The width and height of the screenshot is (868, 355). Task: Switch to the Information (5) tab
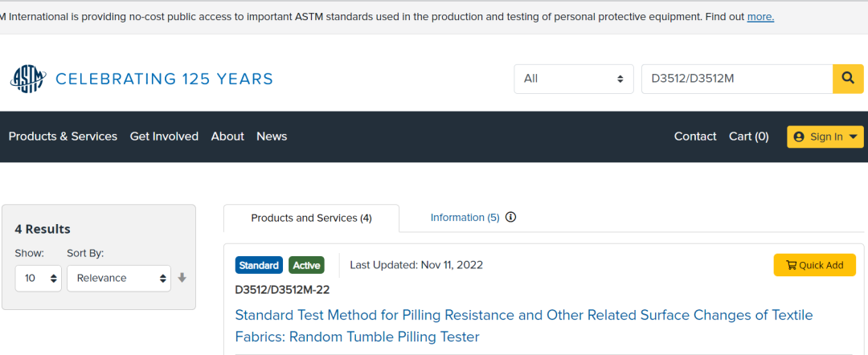click(x=465, y=218)
